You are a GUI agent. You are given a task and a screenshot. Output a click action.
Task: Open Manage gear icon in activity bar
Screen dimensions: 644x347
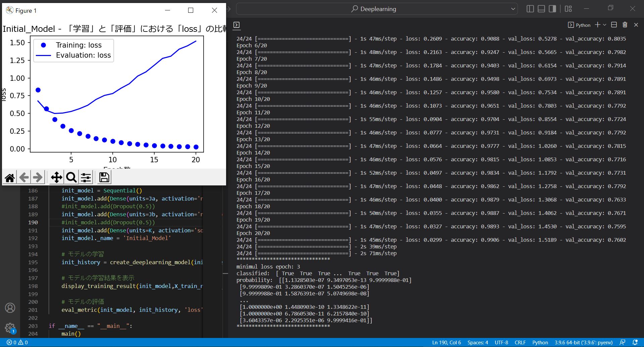10,328
